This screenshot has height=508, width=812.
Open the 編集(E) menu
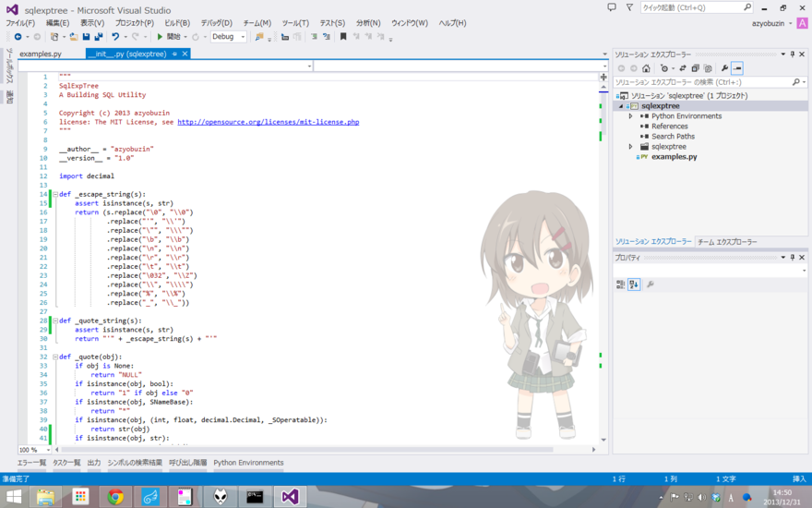57,23
